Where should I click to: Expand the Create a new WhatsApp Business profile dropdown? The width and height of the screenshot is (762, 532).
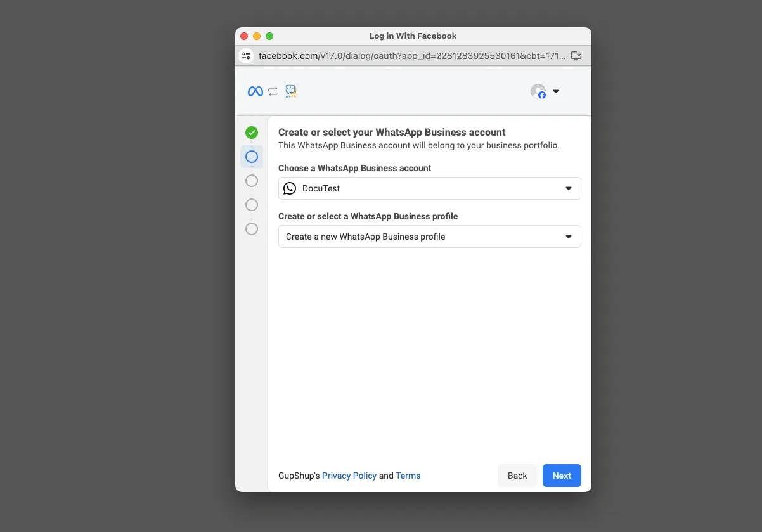pos(430,237)
